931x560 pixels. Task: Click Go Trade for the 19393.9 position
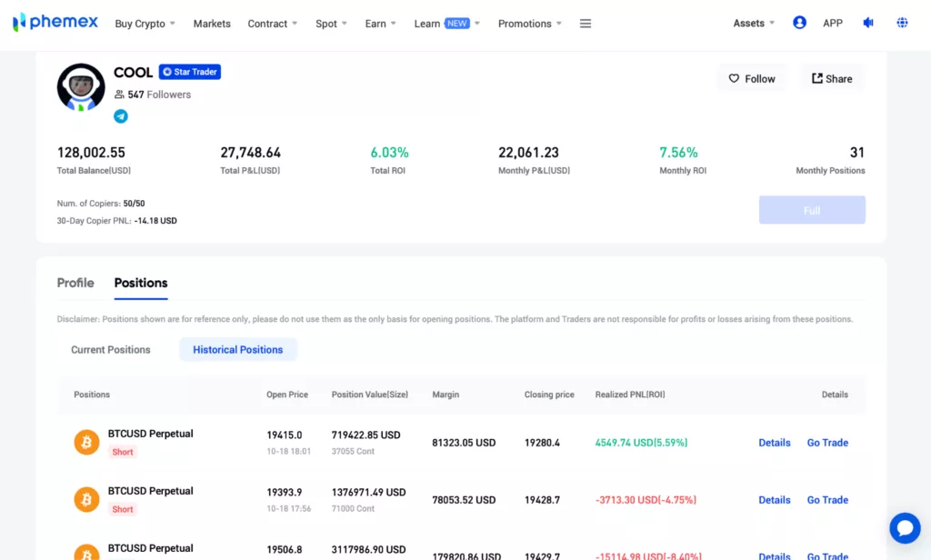(x=827, y=500)
